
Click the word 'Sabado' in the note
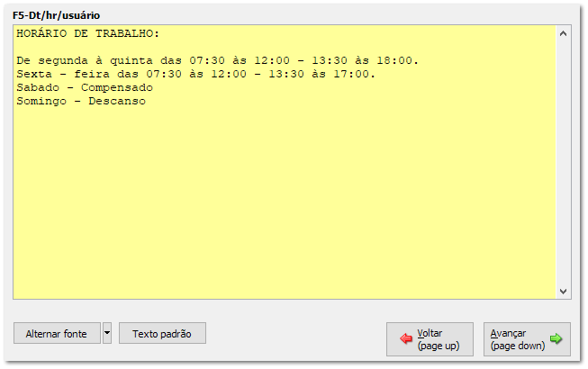pyautogui.click(x=38, y=87)
